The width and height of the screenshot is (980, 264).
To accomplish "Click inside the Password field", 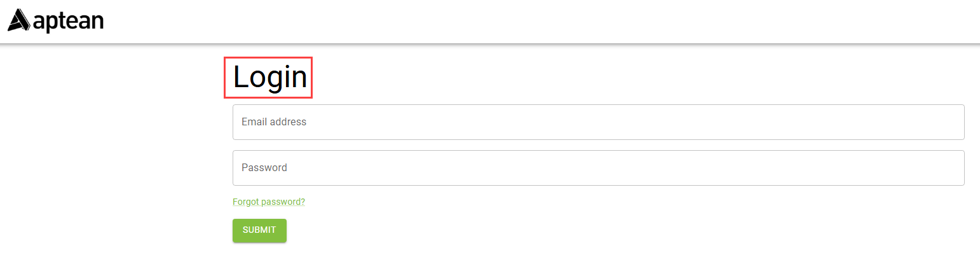I will click(597, 168).
